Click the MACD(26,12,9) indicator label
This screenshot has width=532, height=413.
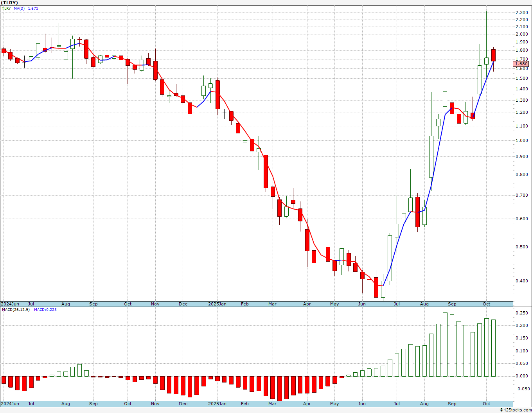16,309
